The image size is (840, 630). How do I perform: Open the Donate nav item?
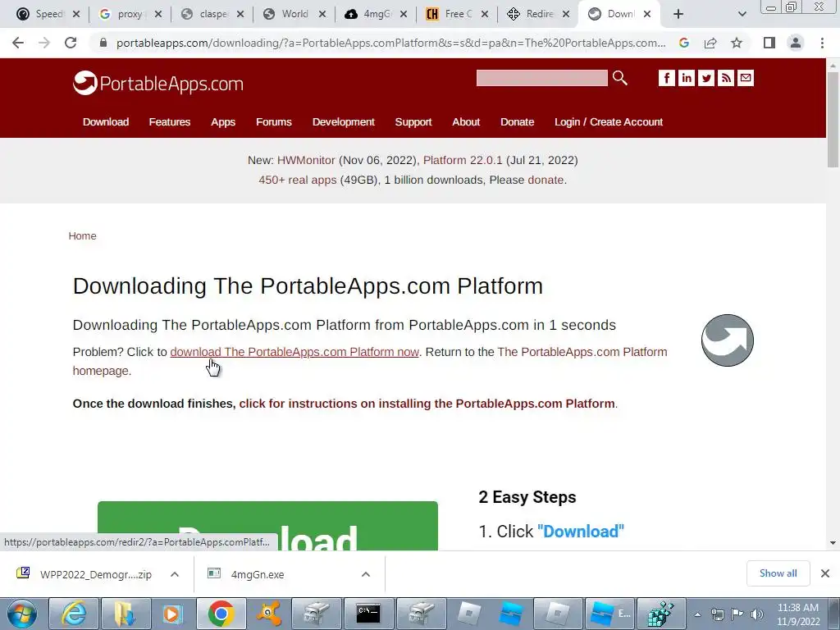click(517, 122)
